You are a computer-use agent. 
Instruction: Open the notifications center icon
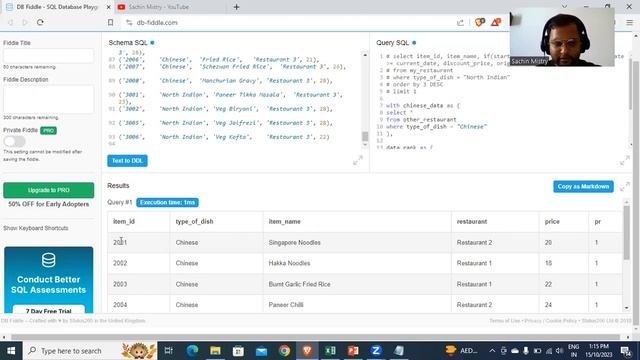coord(626,351)
